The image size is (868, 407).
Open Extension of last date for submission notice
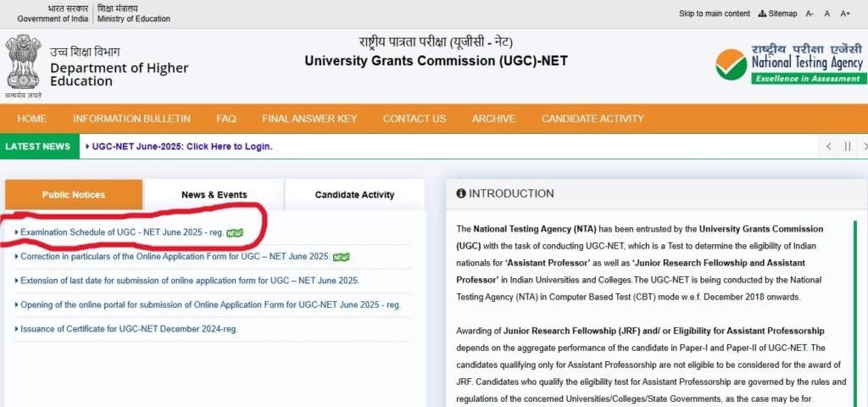[190, 281]
